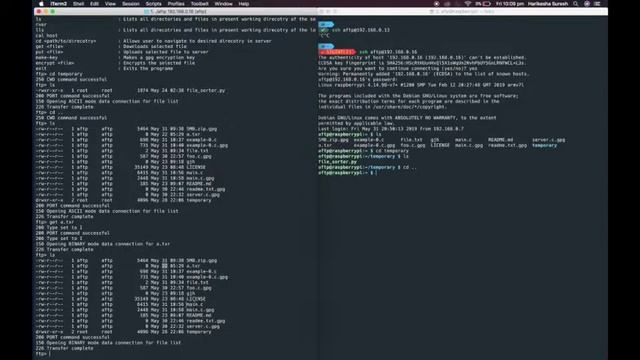Image resolution: width=640 pixels, height=360 pixels.
Task: Click the 'ssh aftp@192.168.0.16' command
Action: click(x=388, y=52)
